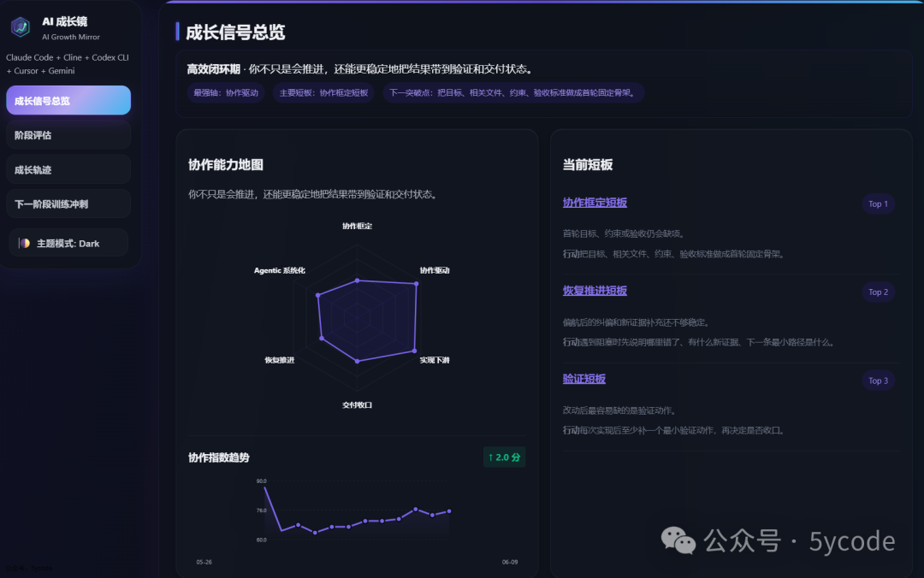Click the Claude Code + Cline tools text
The height and width of the screenshot is (578, 924).
pyautogui.click(x=68, y=63)
